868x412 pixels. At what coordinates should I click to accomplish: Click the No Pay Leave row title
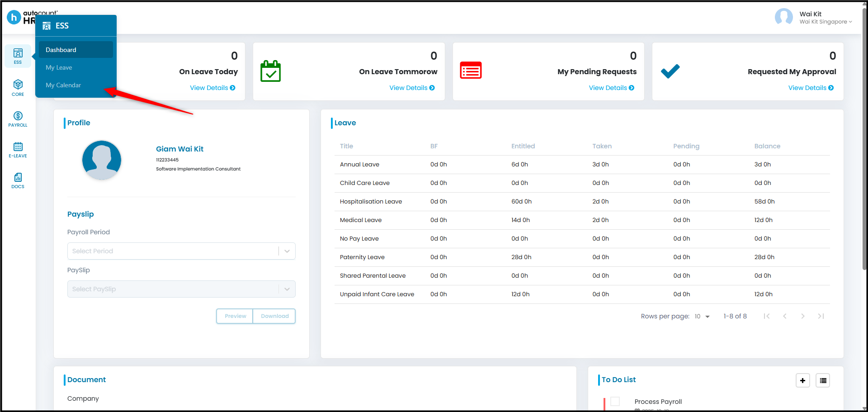pos(359,239)
